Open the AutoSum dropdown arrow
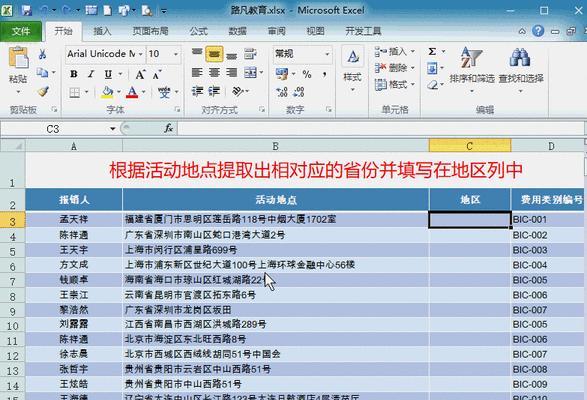587x400 pixels. point(443,51)
